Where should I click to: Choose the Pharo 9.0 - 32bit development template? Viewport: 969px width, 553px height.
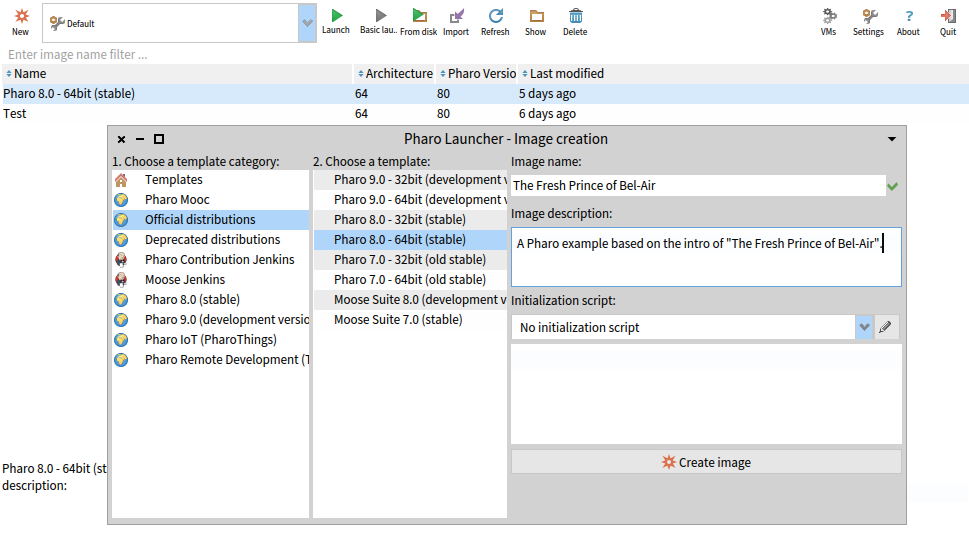410,180
